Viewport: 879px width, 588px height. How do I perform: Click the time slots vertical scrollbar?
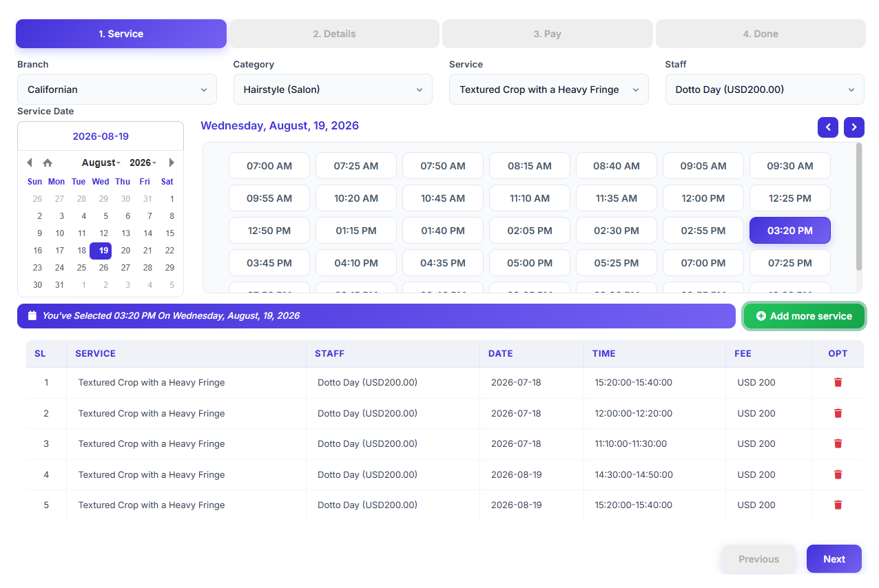(x=859, y=207)
